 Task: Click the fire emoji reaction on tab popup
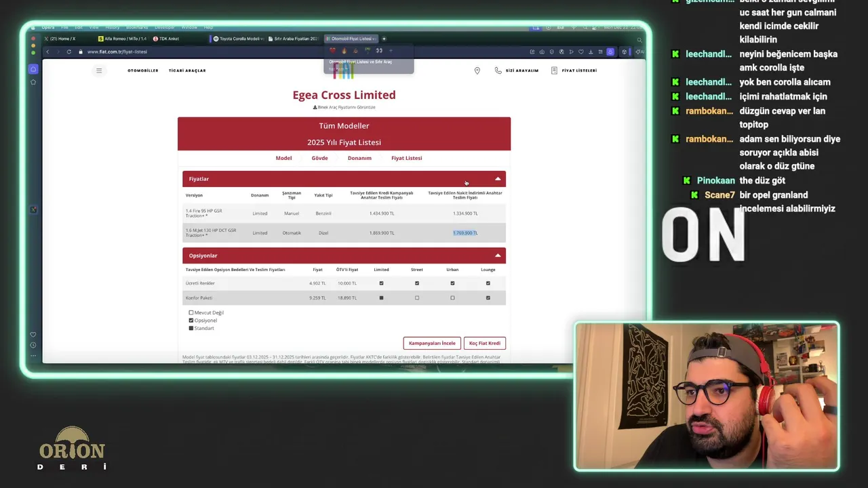[x=344, y=50]
